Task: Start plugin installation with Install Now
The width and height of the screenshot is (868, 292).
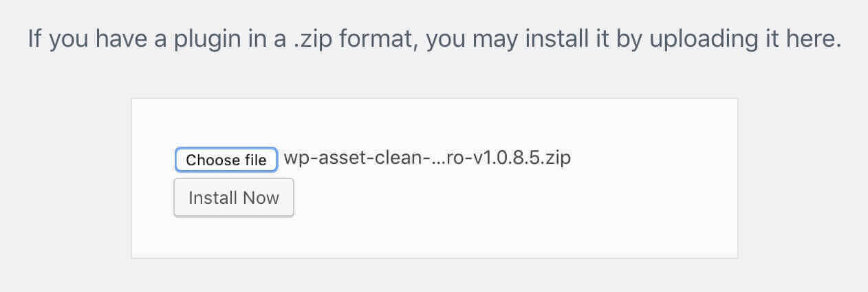Action: (234, 198)
